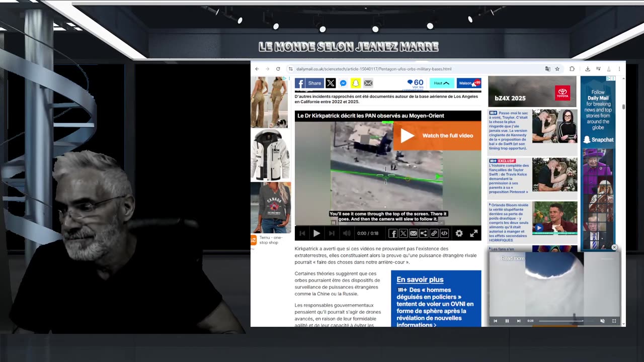Screen dimensions: 644x362
Task: Bookmark this page with the star icon
Action: point(557,69)
